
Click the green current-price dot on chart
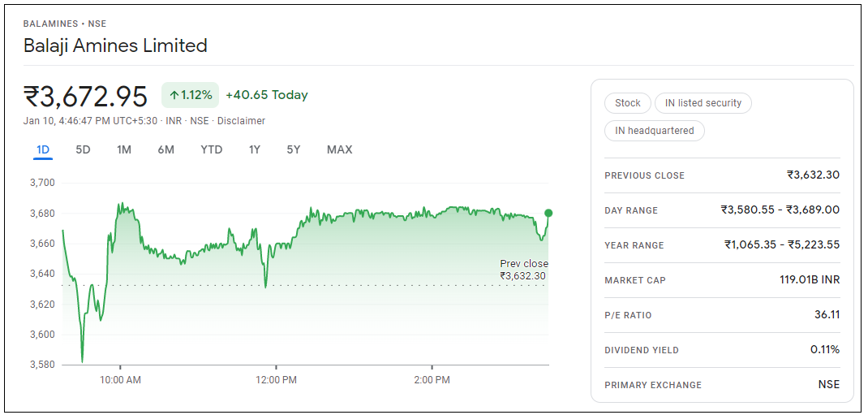click(548, 213)
